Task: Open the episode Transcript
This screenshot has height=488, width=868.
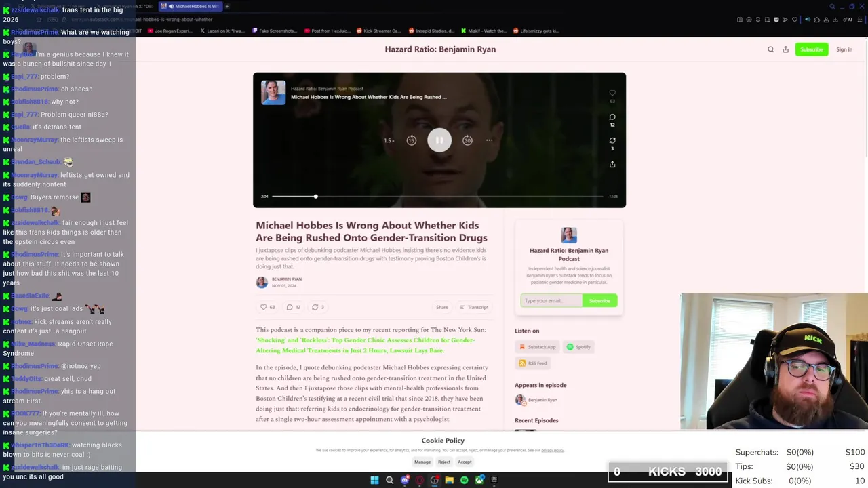Action: [x=474, y=307]
